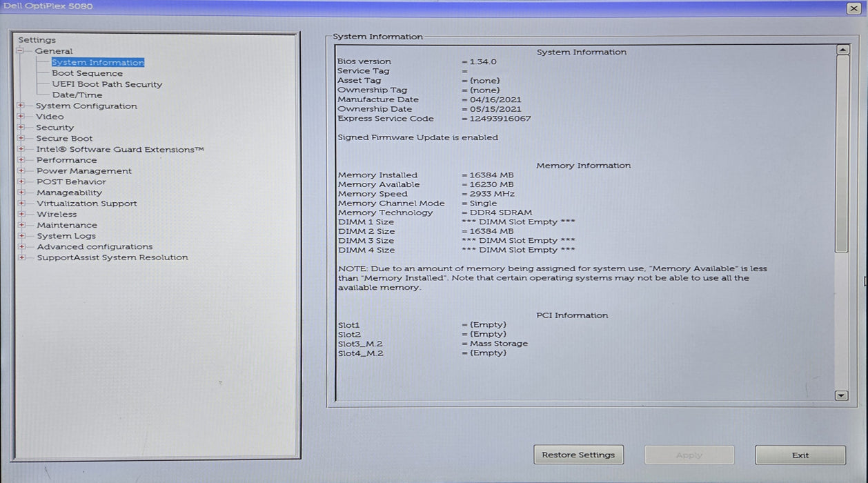Viewport: 868px width, 483px height.
Task: Click Memory Installed value 16384 MB
Action: [x=491, y=175]
